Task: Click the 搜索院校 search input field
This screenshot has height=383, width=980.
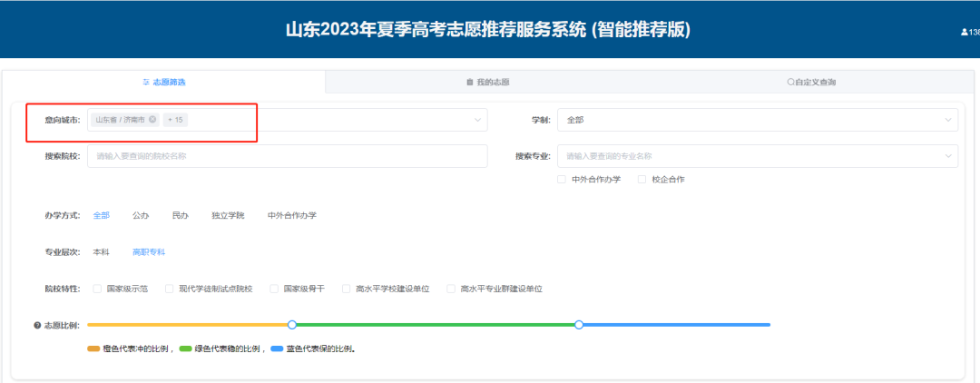Action: click(x=287, y=156)
